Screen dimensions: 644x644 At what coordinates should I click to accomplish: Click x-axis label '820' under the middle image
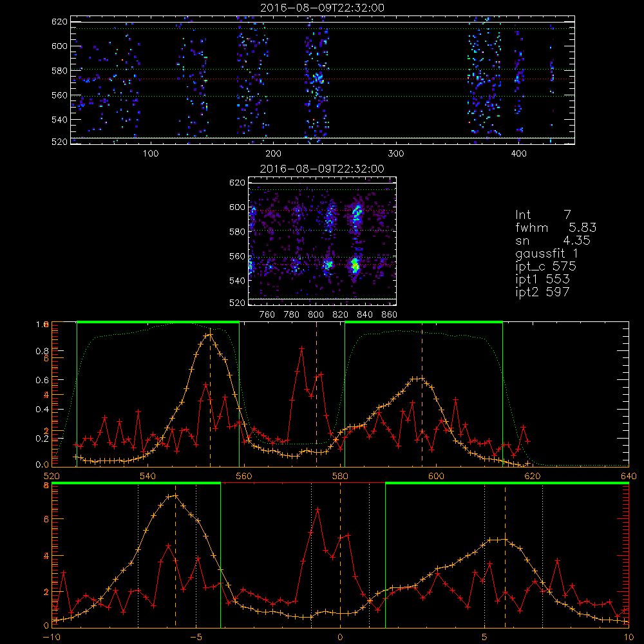(x=341, y=315)
